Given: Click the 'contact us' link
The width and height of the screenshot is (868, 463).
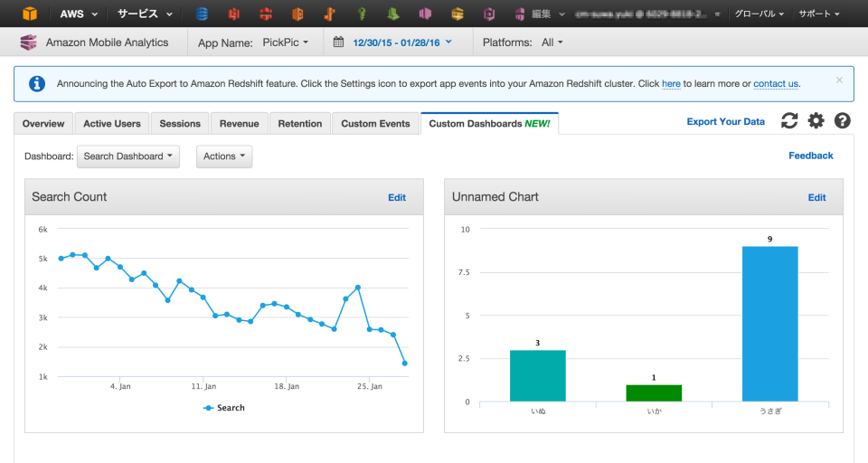Looking at the screenshot, I should (776, 83).
